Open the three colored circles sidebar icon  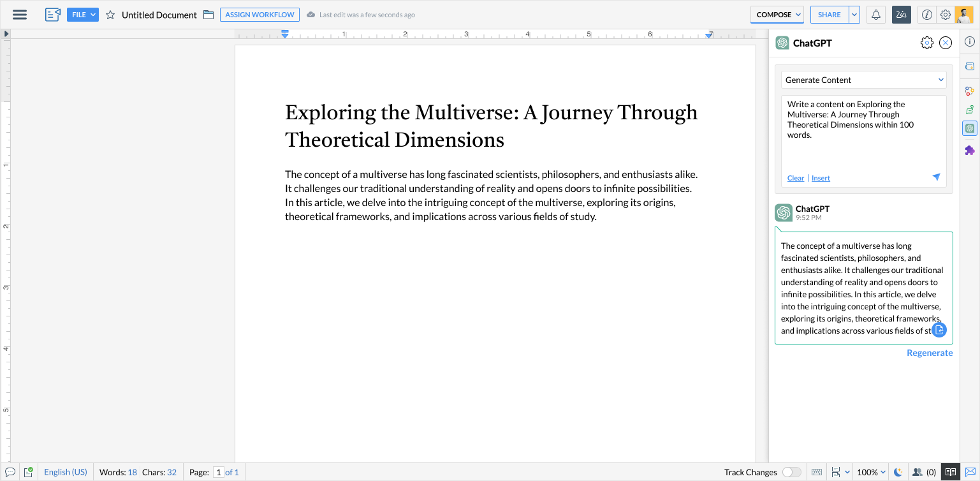pyautogui.click(x=970, y=91)
